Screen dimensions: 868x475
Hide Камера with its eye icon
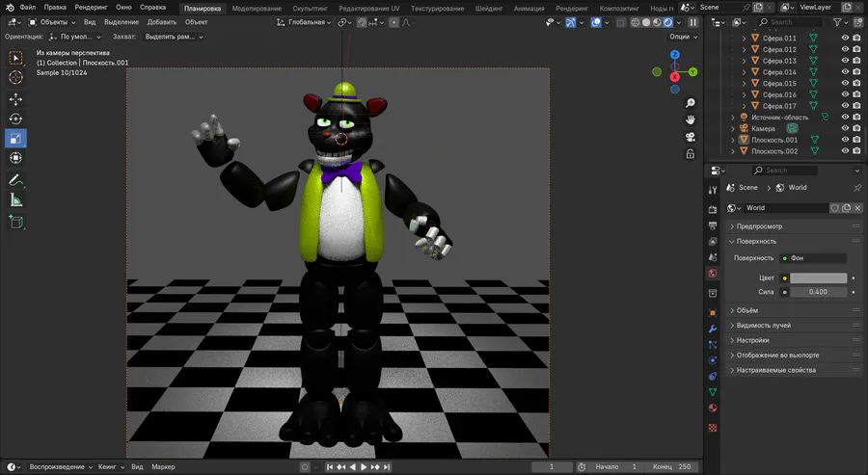(845, 128)
